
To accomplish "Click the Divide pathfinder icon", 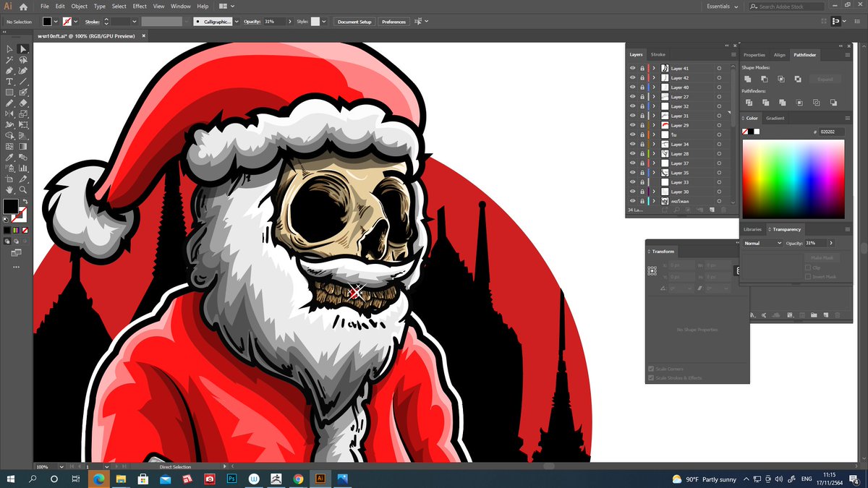I will coord(748,103).
